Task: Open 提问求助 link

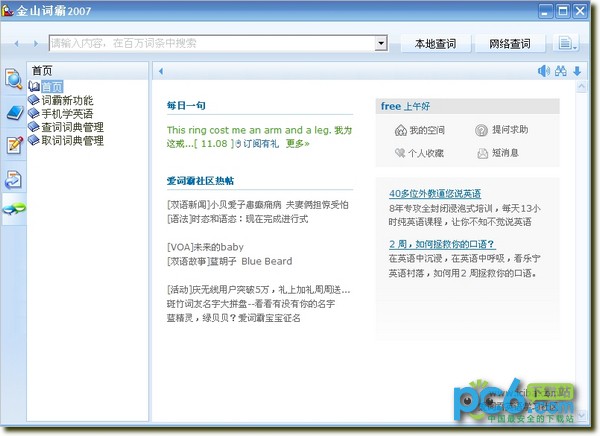Action: point(510,130)
